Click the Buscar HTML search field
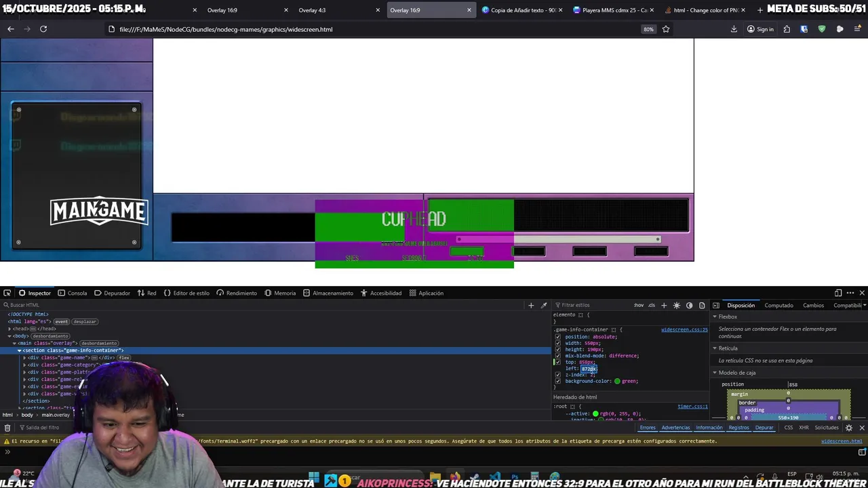868x488 pixels. tap(264, 305)
